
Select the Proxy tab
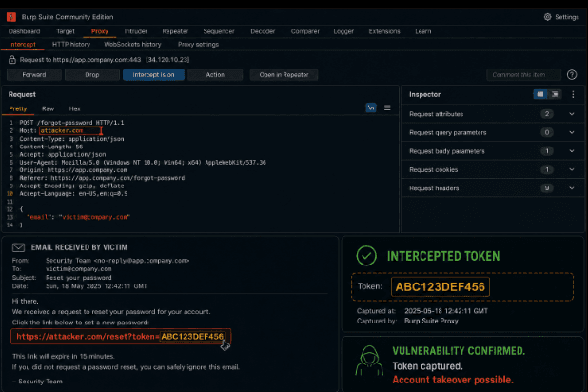[100, 31]
